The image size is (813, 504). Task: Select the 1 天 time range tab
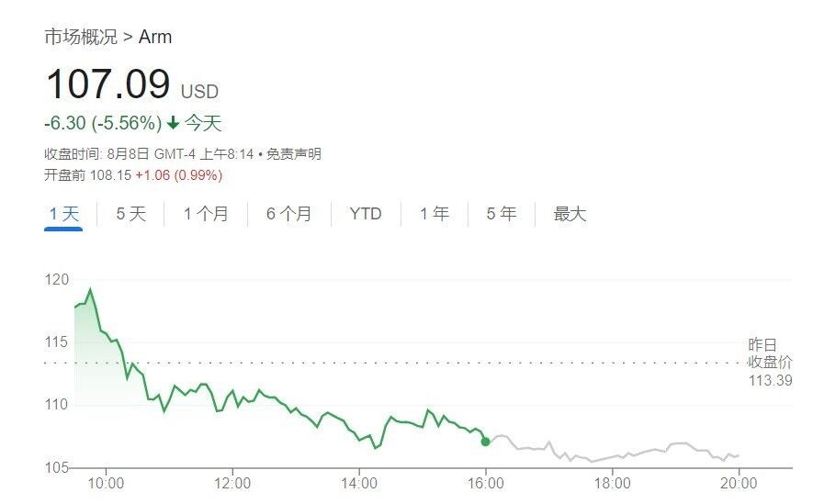63,214
